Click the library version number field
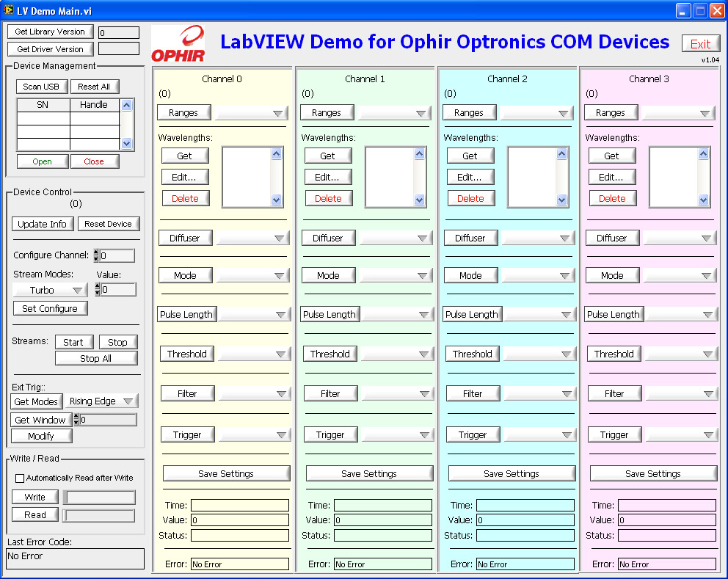Image resolution: width=728 pixels, height=579 pixels. (119, 32)
